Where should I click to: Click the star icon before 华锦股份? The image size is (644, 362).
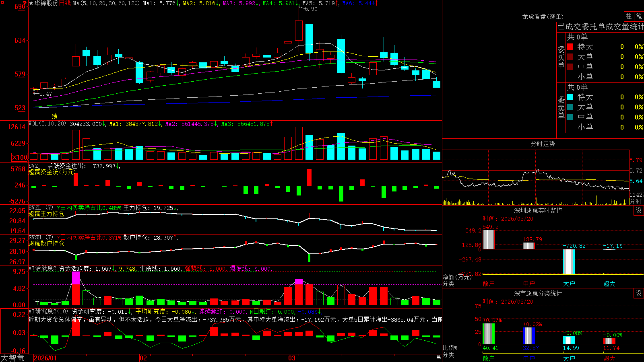coord(31,3)
